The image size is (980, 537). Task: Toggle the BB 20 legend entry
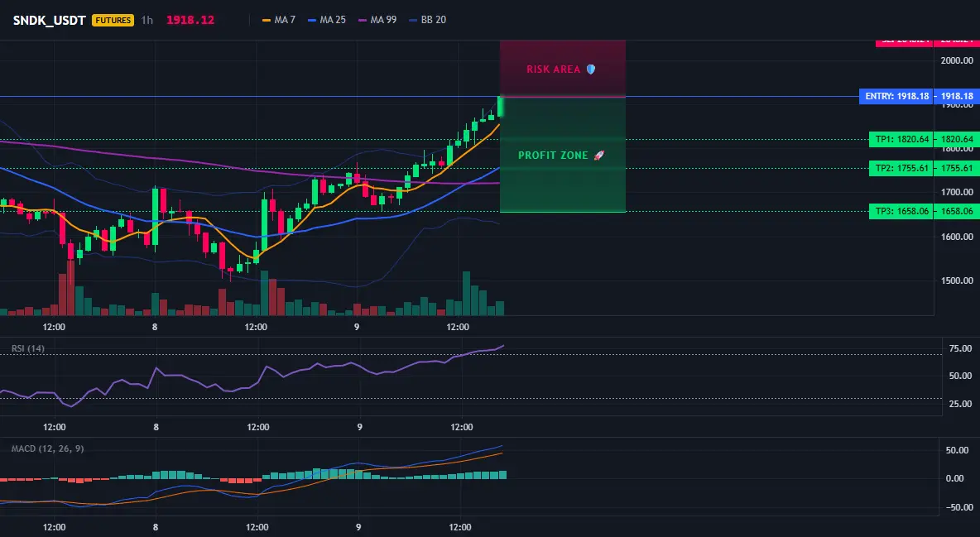428,20
